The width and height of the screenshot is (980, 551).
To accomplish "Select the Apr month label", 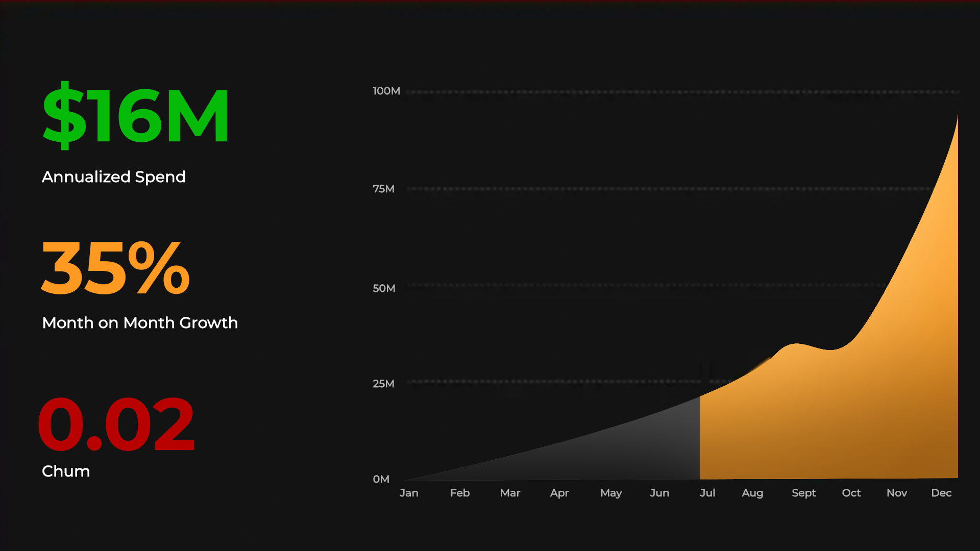I will [559, 493].
